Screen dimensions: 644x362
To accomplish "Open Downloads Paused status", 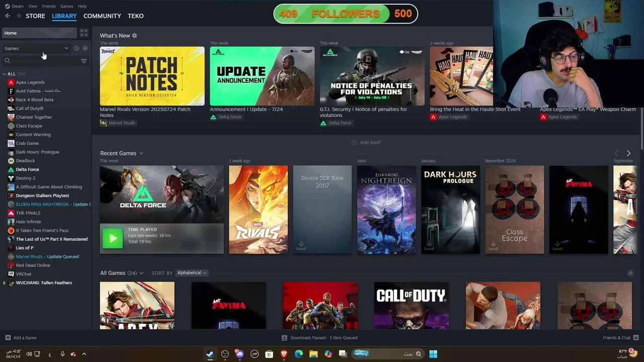I will point(319,338).
